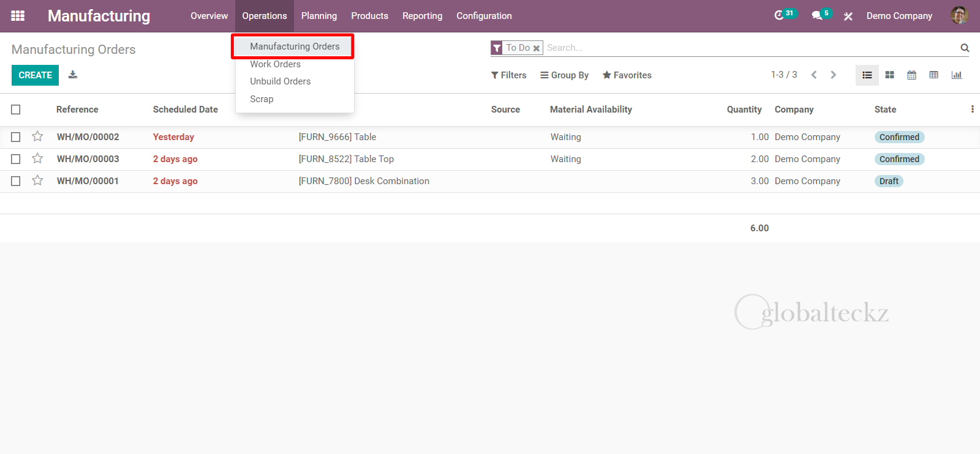Switch to kanban view
Screen dimensions: 980x454
click(889, 75)
